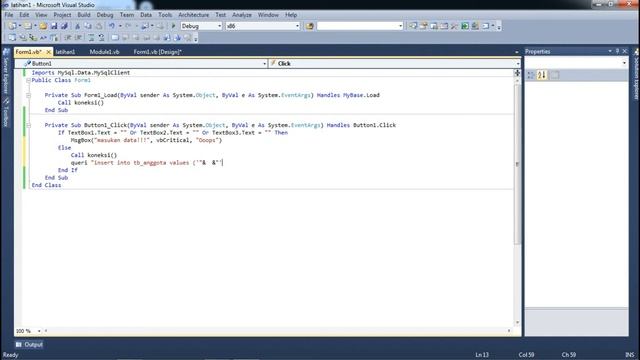Click the Add New Item toolbar icon
Image resolution: width=640 pixels, height=360 pixels.
pyautogui.click(x=27, y=26)
